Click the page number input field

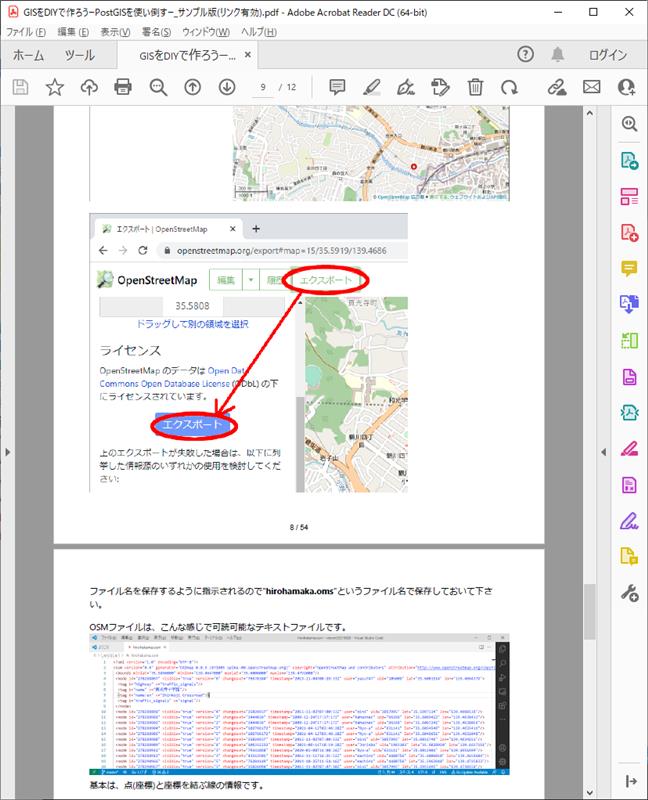pyautogui.click(x=264, y=87)
